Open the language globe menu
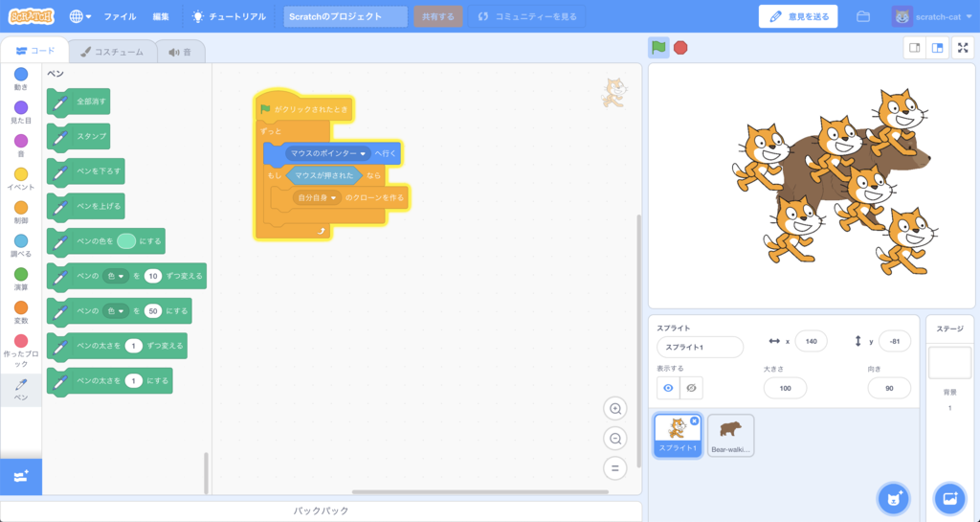This screenshot has width=980, height=522. click(x=80, y=16)
